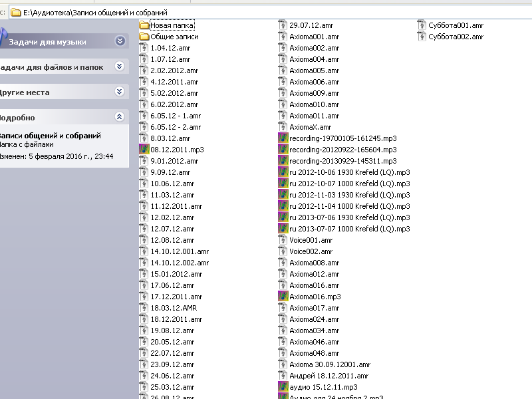This screenshot has width=532, height=399.
Task: Select file 14.10.12.002.amr
Action: click(180, 263)
